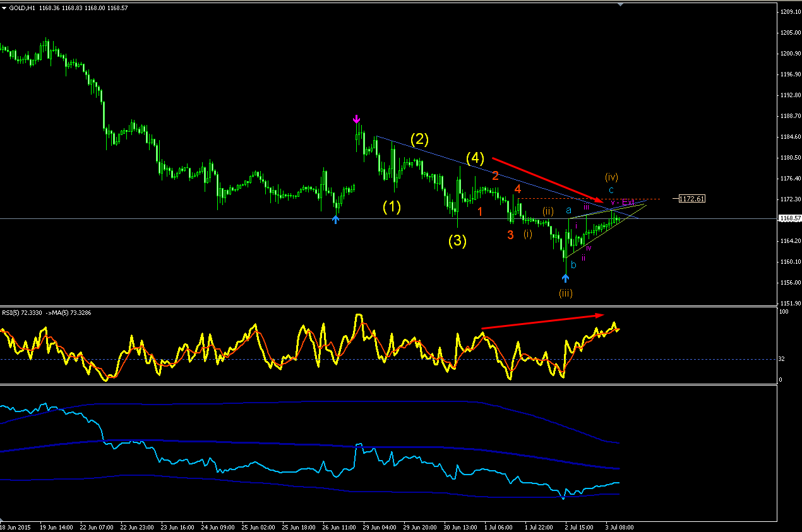The image size is (802, 532).
Task: Select the orange (ii) wave label
Action: (x=548, y=211)
